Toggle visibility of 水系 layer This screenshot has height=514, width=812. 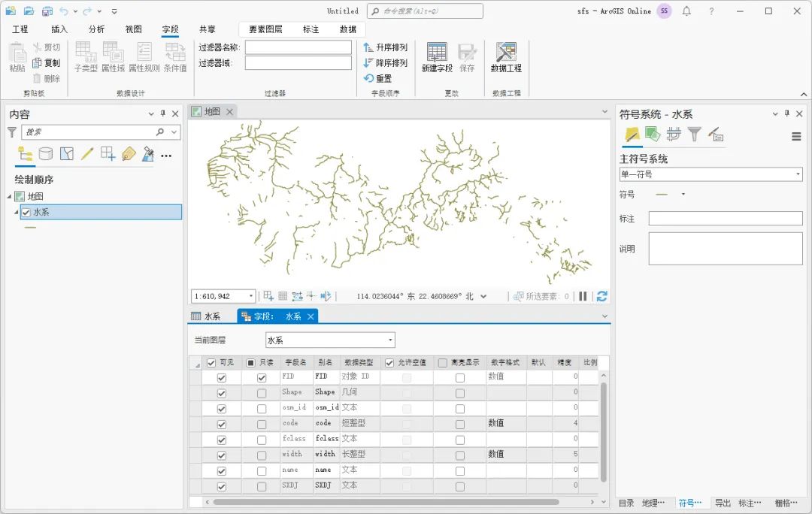[x=26, y=212]
